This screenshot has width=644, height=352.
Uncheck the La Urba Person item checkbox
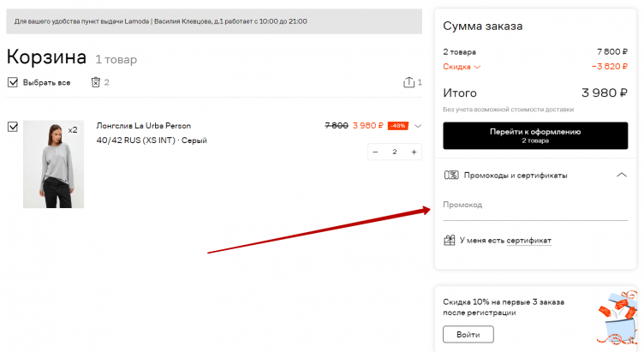(x=13, y=127)
